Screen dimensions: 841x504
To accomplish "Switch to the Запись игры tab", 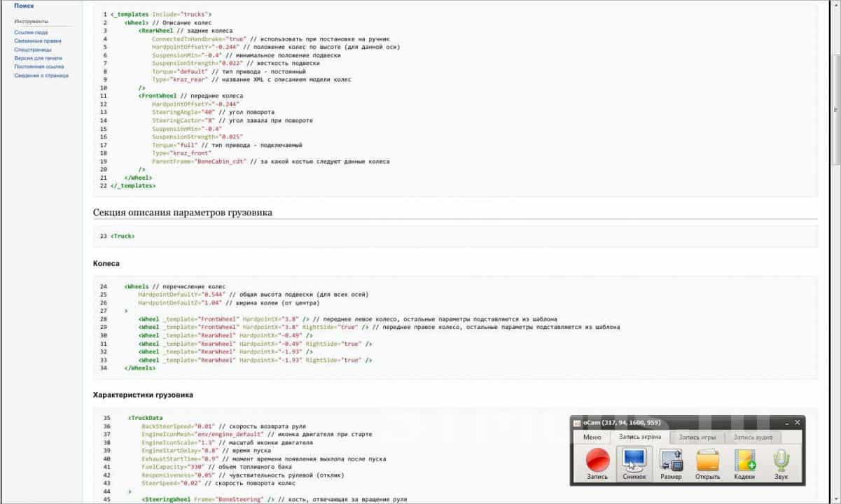I will coord(697,437).
